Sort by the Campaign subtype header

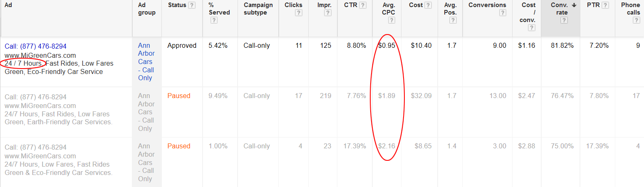(x=258, y=9)
